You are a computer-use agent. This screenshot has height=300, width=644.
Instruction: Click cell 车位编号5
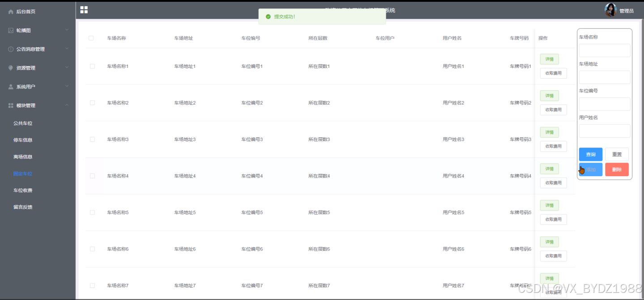[x=252, y=212]
